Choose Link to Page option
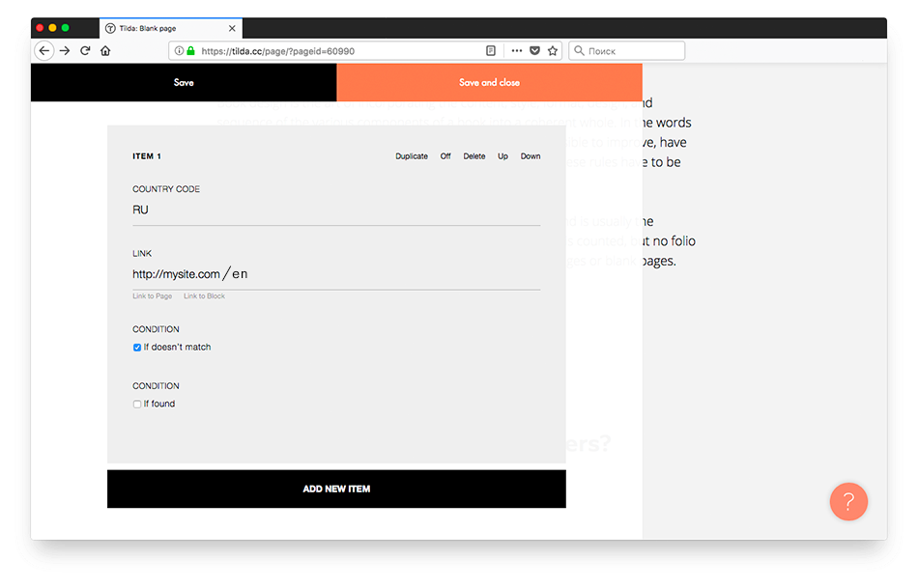 pos(153,296)
